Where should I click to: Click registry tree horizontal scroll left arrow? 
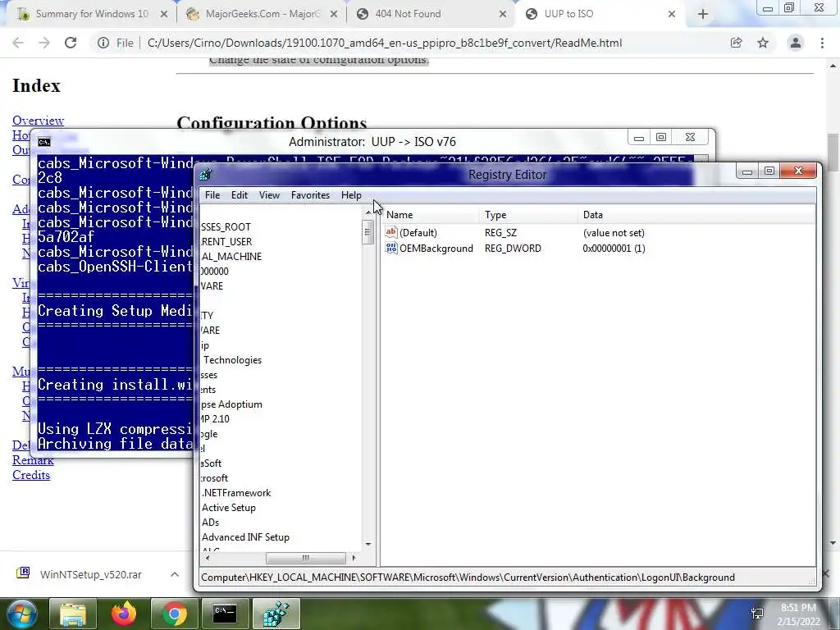(208, 558)
